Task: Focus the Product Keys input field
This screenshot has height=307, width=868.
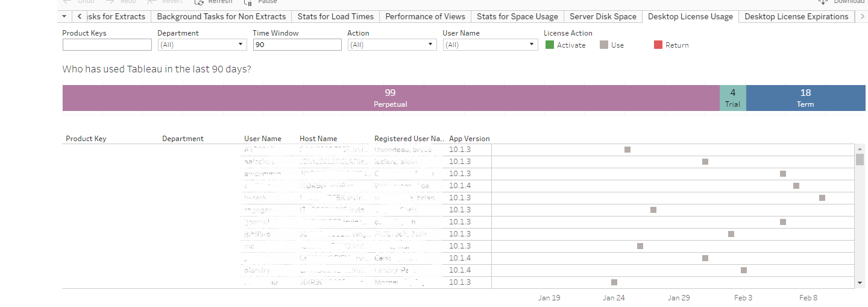Action: pos(107,45)
